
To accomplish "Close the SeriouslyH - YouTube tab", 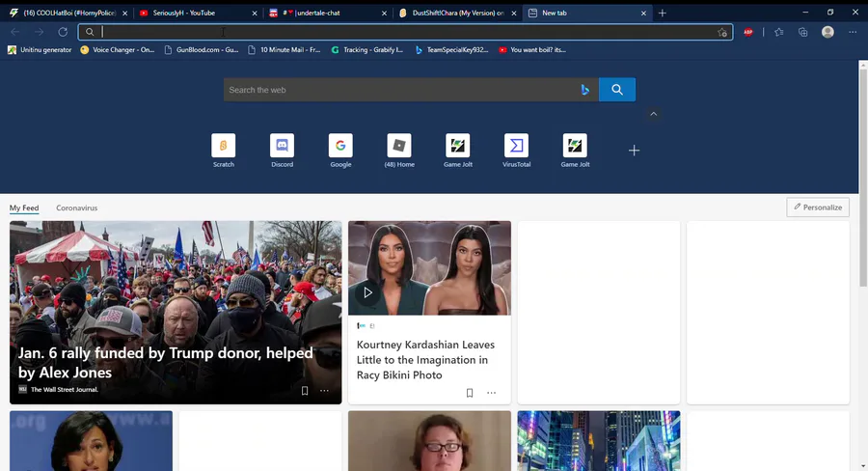I will coord(255,13).
